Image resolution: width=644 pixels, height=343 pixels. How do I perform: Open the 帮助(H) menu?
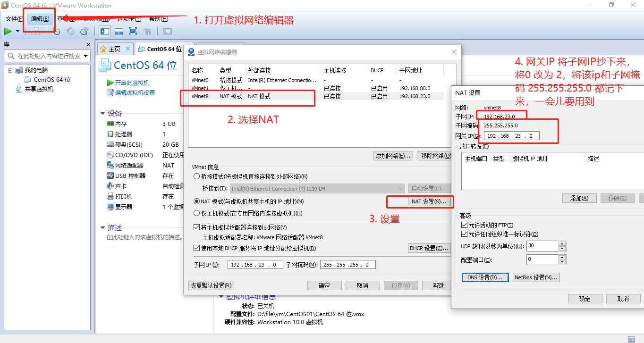tap(159, 19)
